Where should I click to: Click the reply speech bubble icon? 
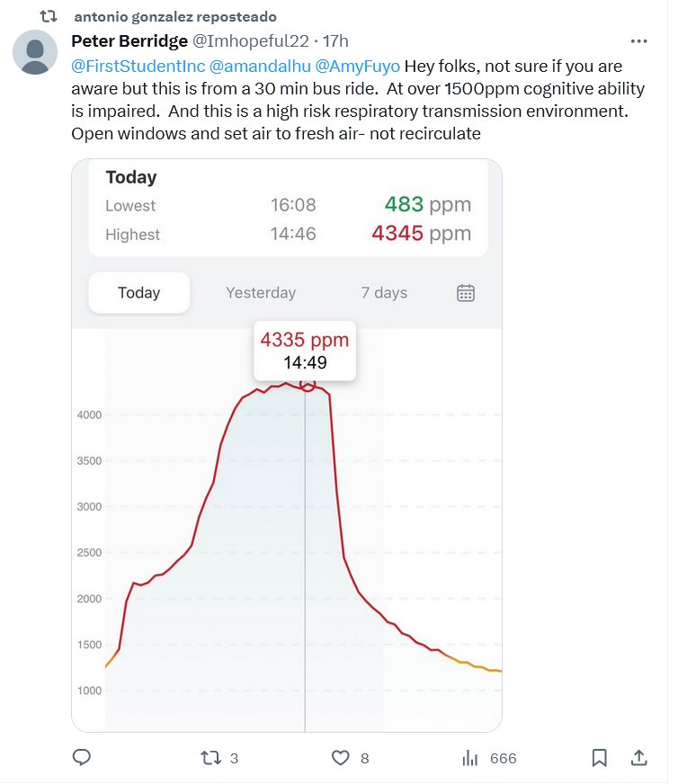point(82,758)
